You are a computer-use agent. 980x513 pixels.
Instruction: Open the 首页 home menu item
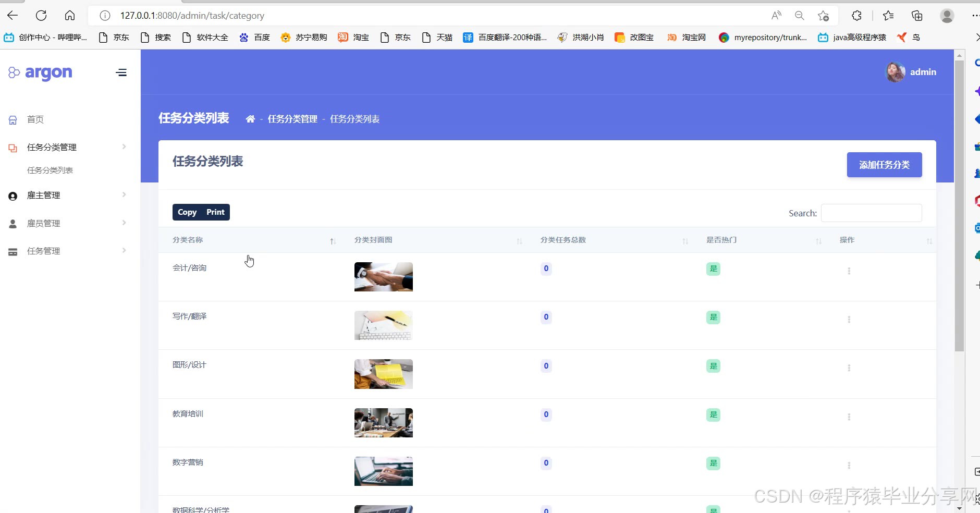pyautogui.click(x=35, y=119)
